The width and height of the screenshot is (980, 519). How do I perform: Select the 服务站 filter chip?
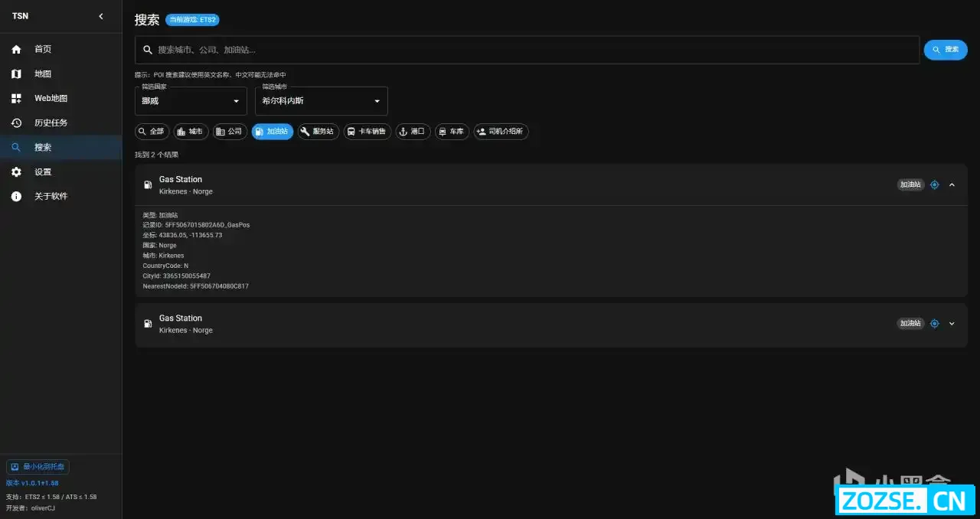tap(318, 132)
